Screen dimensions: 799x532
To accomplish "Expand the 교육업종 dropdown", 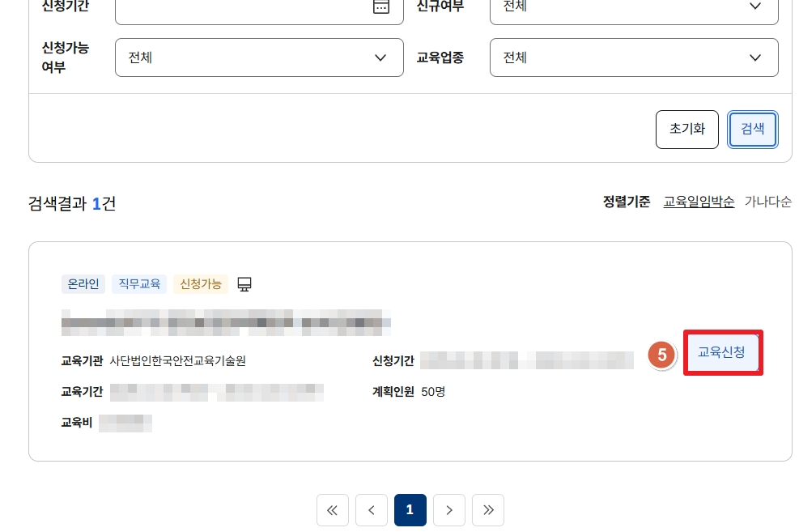I will (633, 57).
